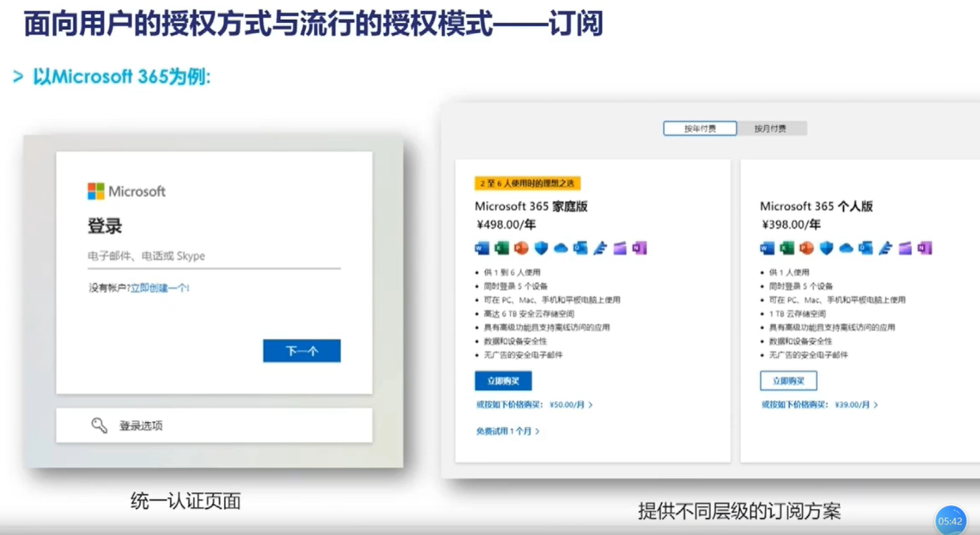Click the 下一个 button
Screen dimensions: 980x535
pos(301,351)
